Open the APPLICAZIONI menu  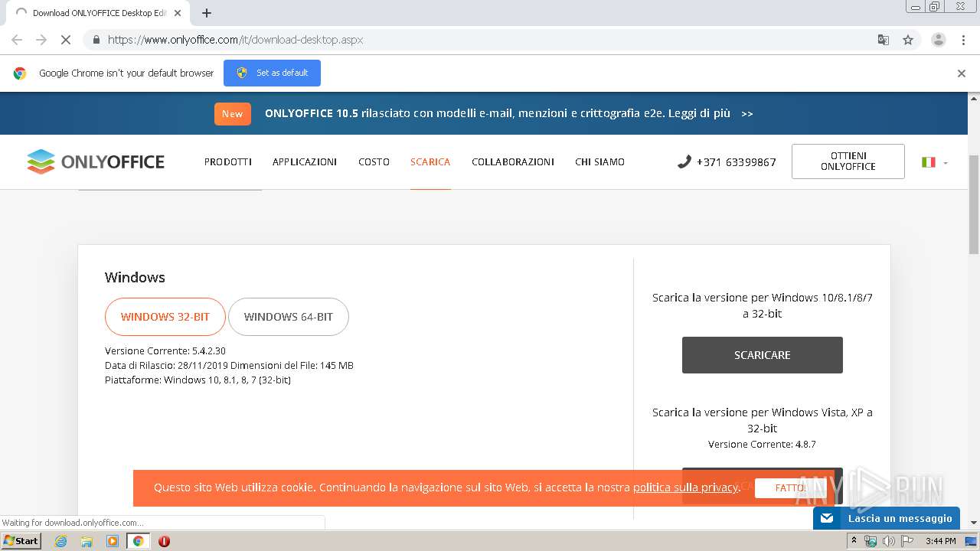coord(305,161)
